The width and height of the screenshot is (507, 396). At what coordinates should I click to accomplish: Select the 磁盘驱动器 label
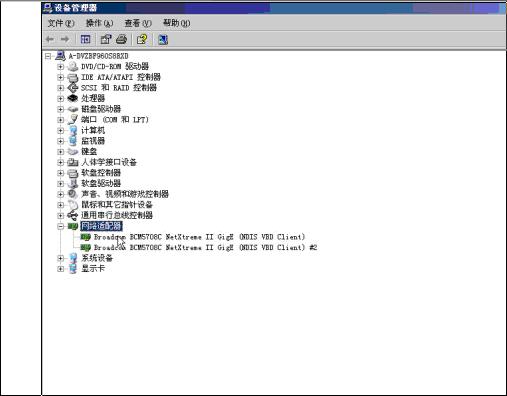(101, 109)
